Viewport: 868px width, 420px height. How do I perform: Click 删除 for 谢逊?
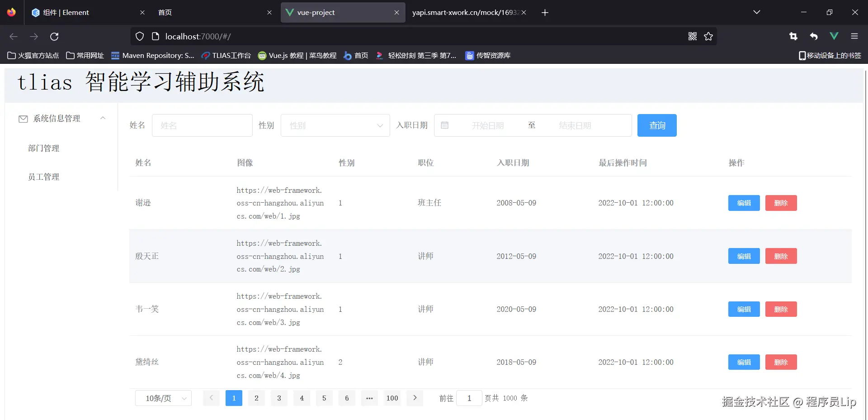[781, 203]
